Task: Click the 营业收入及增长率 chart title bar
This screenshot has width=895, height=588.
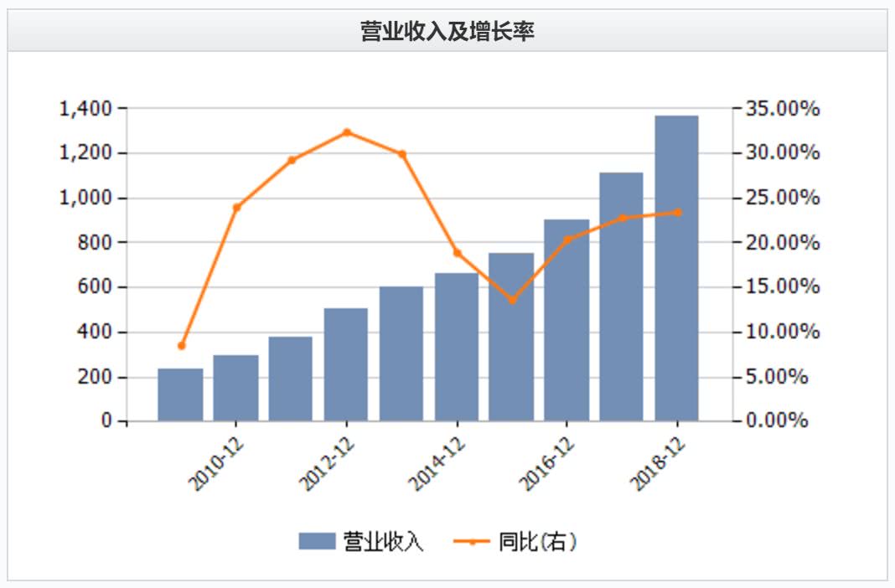Action: click(x=447, y=31)
